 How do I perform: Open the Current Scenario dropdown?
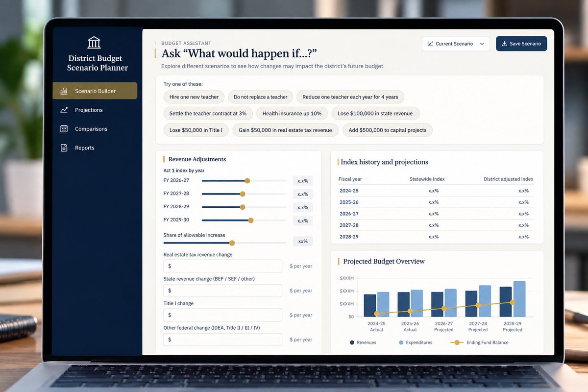[x=456, y=44]
